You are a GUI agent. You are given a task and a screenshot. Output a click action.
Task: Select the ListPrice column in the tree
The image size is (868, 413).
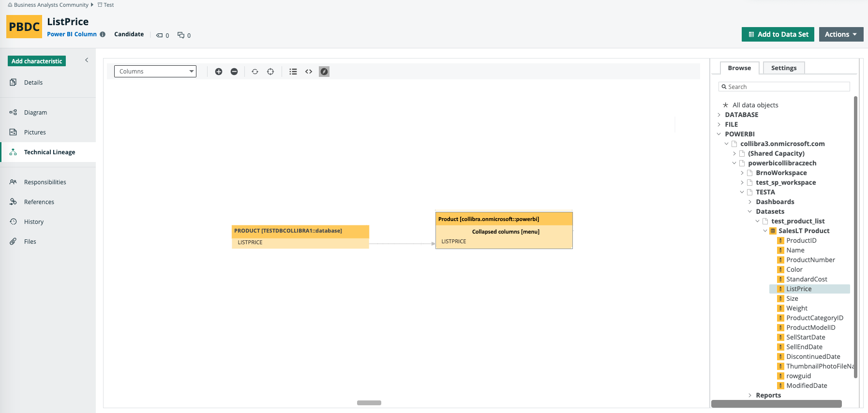[799, 289]
